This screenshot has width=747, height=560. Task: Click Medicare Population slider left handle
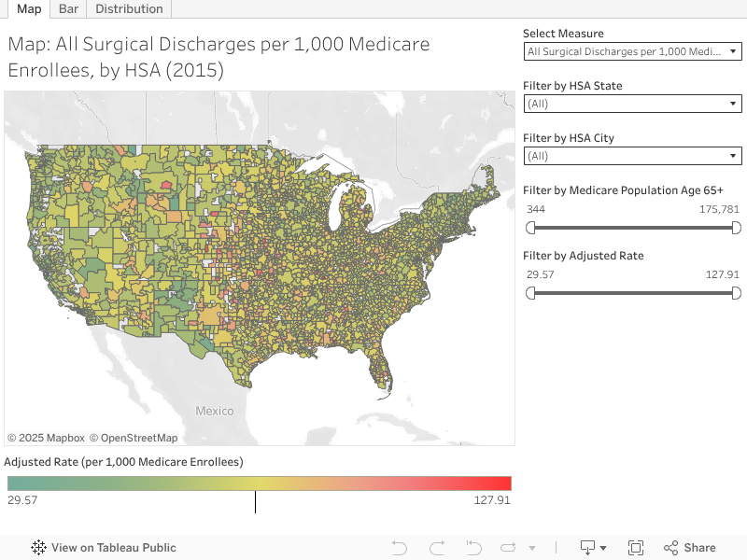(x=531, y=228)
